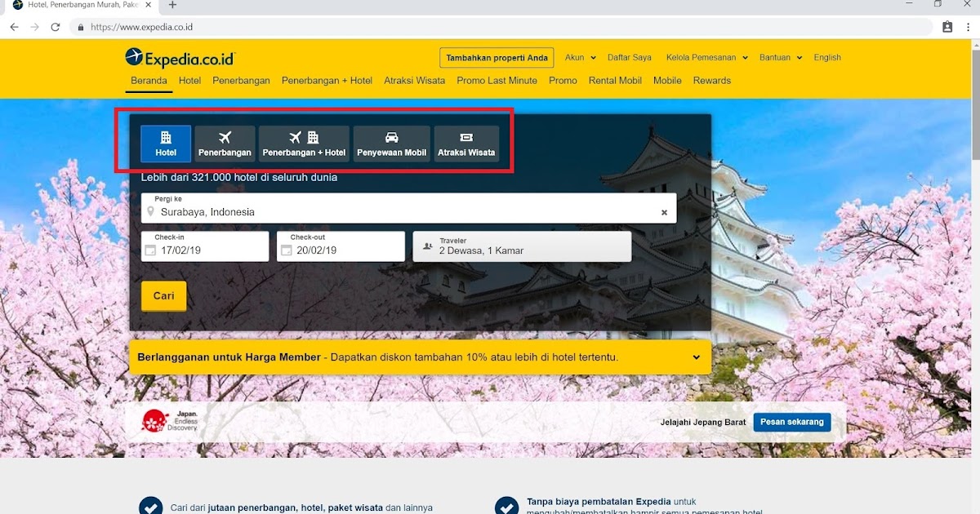Open the Akun dropdown

tap(580, 58)
